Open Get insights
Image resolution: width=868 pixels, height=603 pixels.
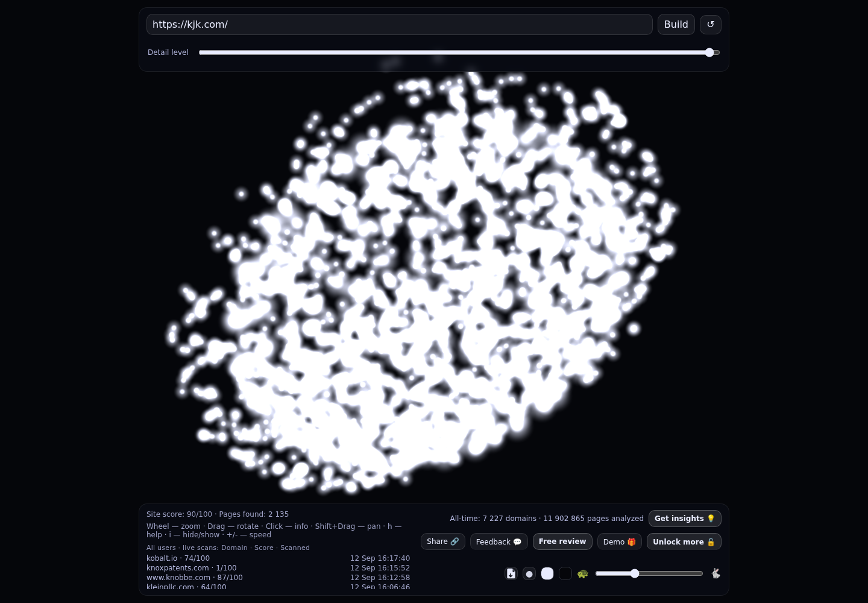coord(685,519)
